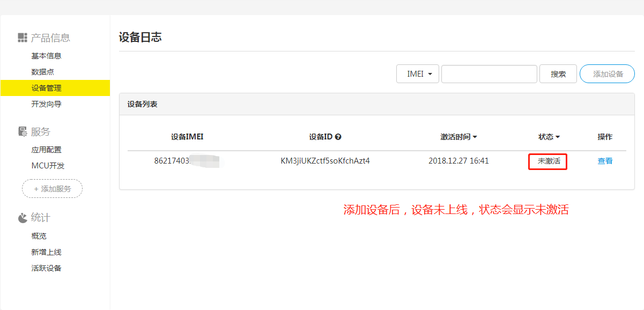Open 基本信息 in sidebar

click(x=46, y=56)
